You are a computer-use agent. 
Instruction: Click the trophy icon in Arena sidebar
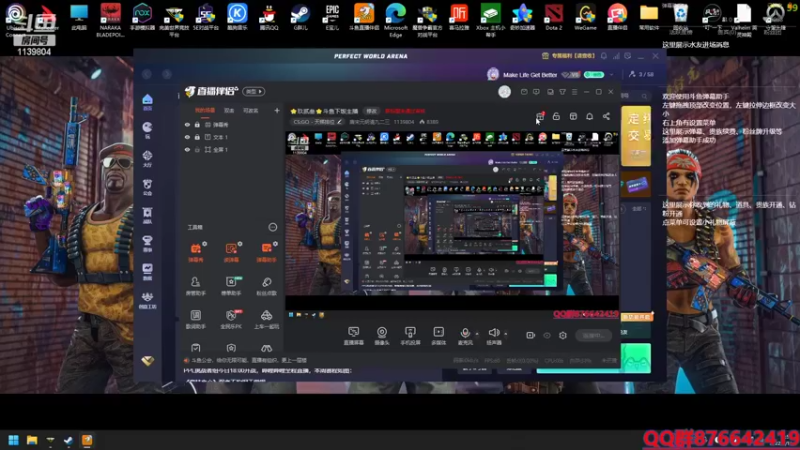[147, 242]
